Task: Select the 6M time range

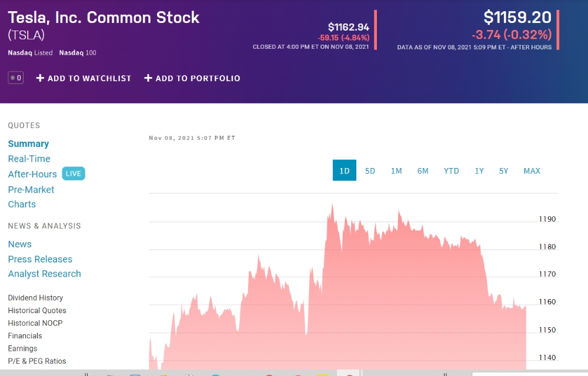Action: (423, 171)
